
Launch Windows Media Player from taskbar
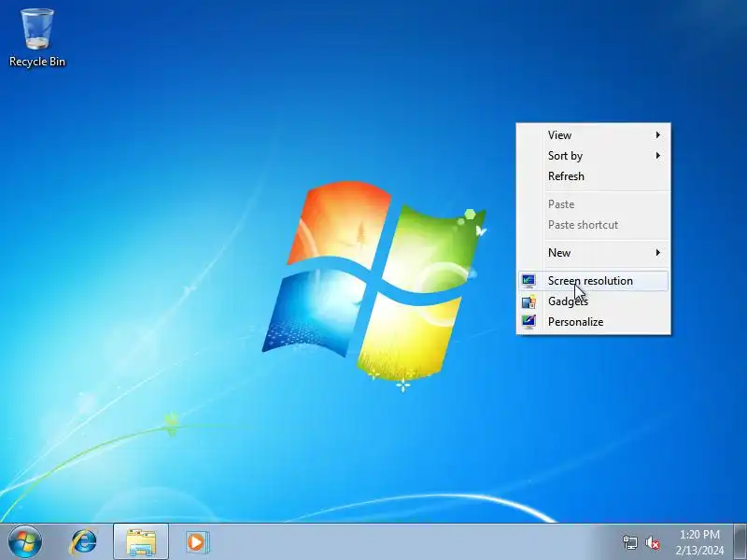[x=197, y=542]
